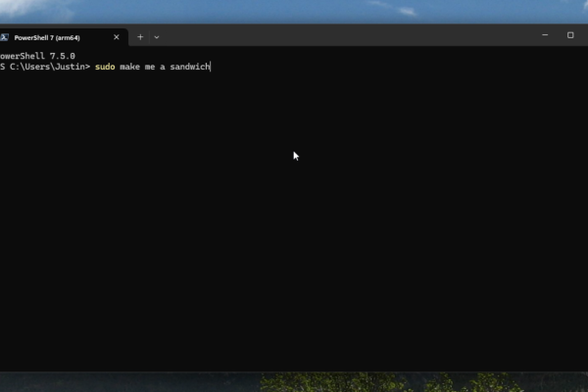Open a new terminal tab

pos(140,37)
